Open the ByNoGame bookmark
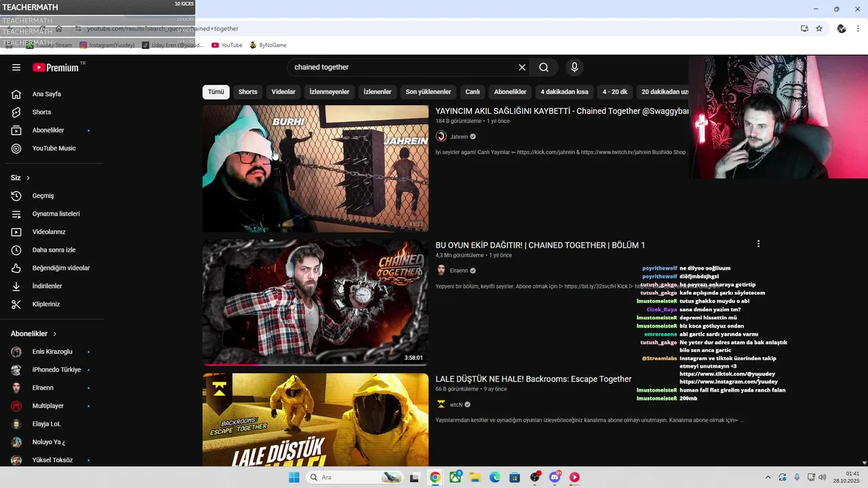The height and width of the screenshot is (488, 868). click(x=268, y=45)
